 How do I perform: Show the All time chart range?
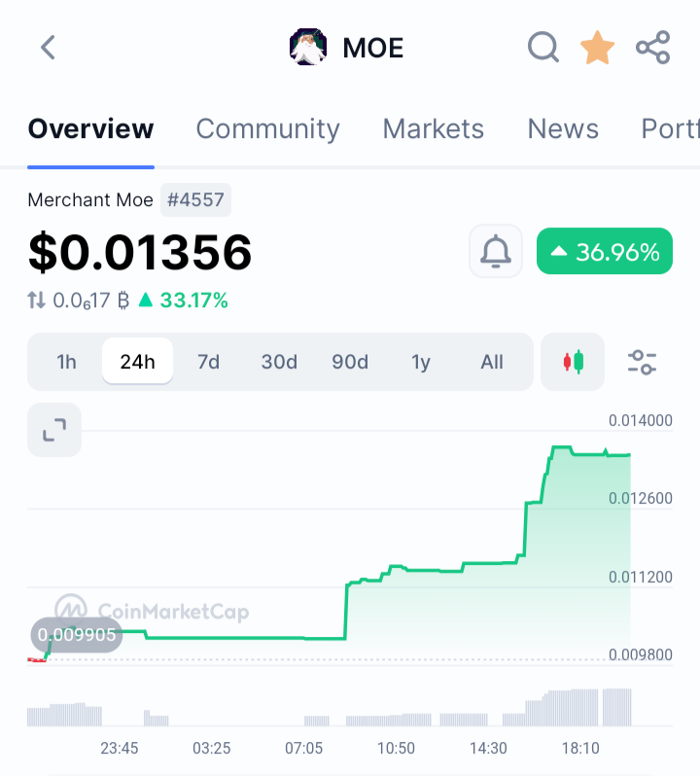pyautogui.click(x=492, y=362)
